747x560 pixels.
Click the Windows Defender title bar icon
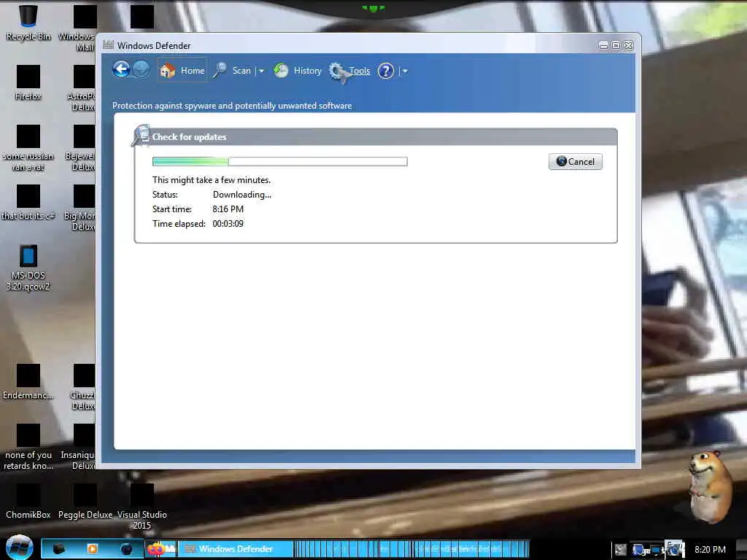109,44
